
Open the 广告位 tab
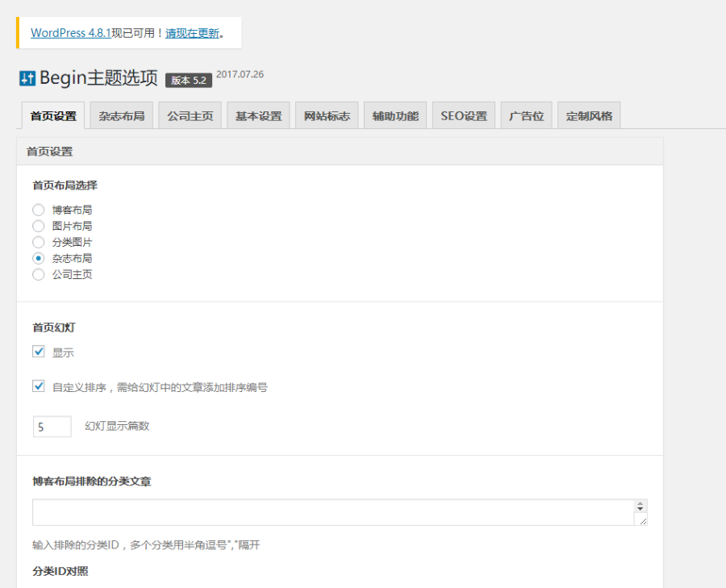pyautogui.click(x=527, y=116)
